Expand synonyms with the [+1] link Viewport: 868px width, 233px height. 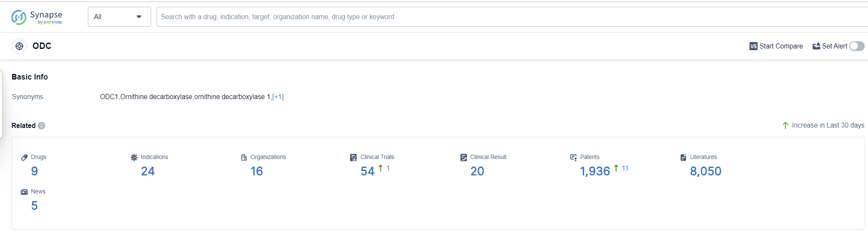click(278, 97)
